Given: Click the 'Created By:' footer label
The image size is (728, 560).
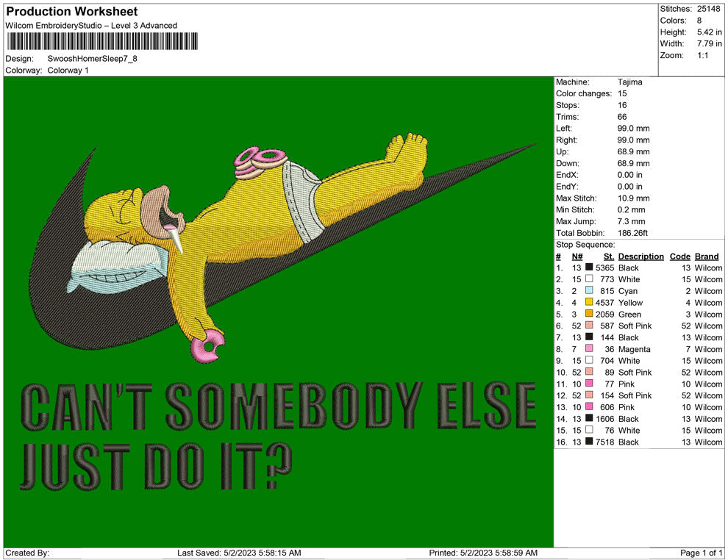Looking at the screenshot, I should tap(27, 553).
